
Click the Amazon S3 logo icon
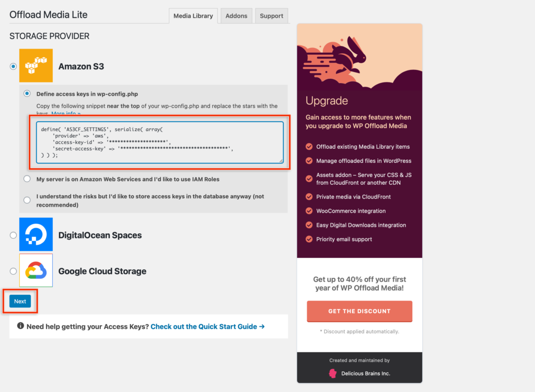click(36, 65)
